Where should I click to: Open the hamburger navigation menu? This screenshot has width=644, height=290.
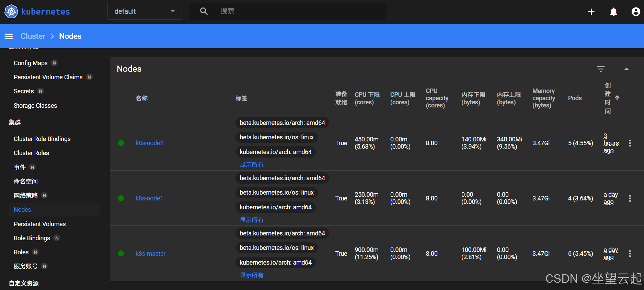9,36
